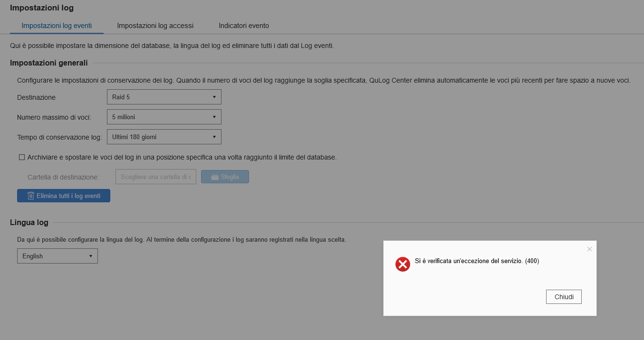This screenshot has width=644, height=340.
Task: Click the Sfoglia browse button
Action: pyautogui.click(x=225, y=177)
